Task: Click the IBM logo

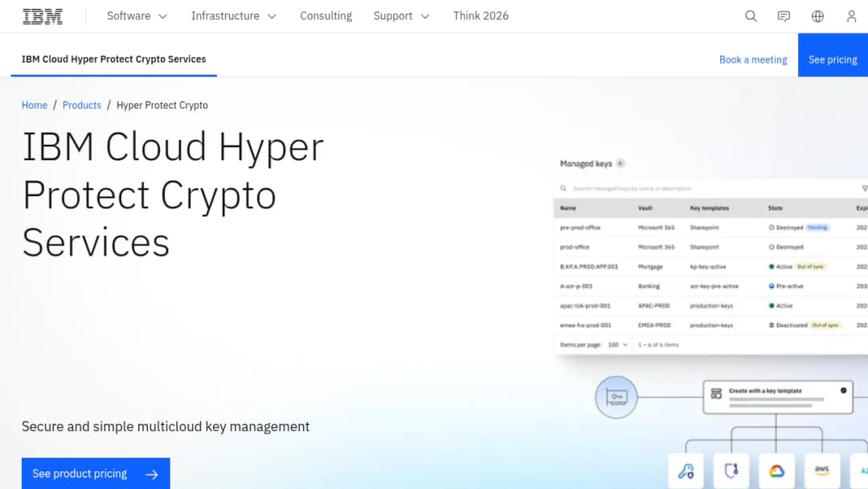Action: point(43,17)
